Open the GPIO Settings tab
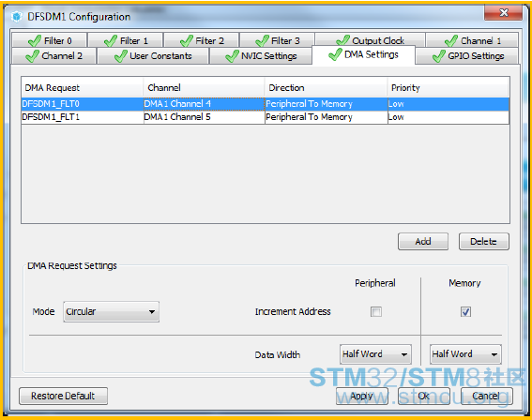Screen dimensions: 532x420 (467, 55)
